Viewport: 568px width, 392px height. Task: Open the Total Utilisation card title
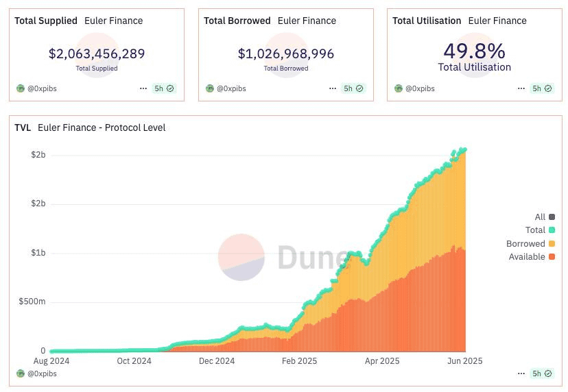point(427,21)
